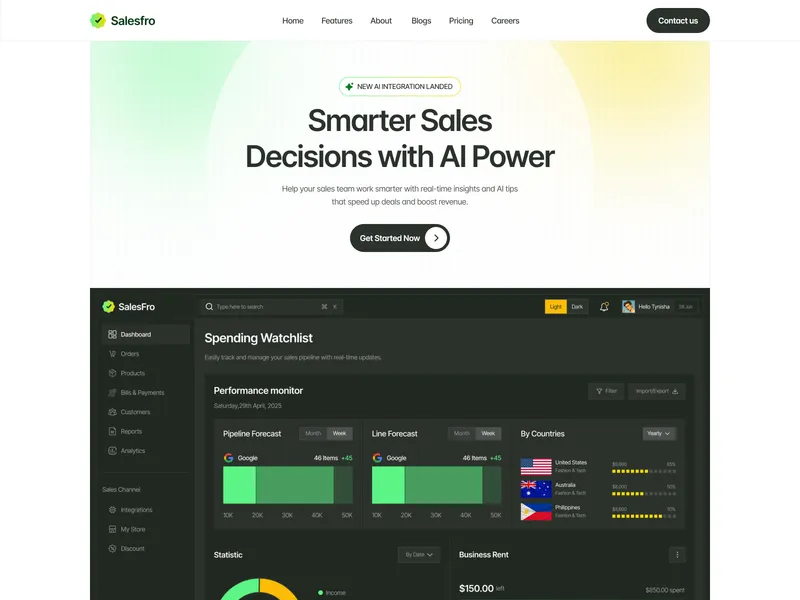The height and width of the screenshot is (600, 800).
Task: Click the United States progress dots
Action: (644, 471)
